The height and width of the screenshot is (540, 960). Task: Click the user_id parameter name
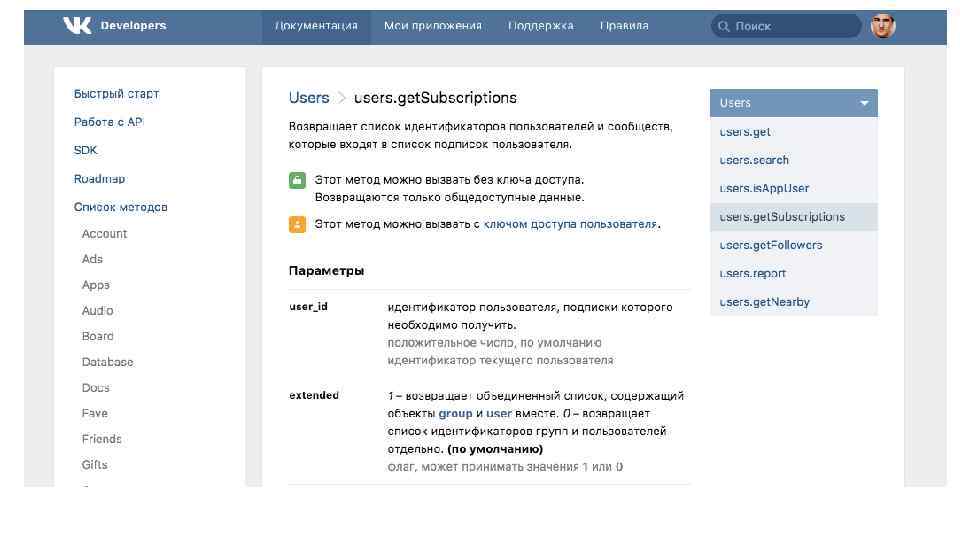coord(309,307)
